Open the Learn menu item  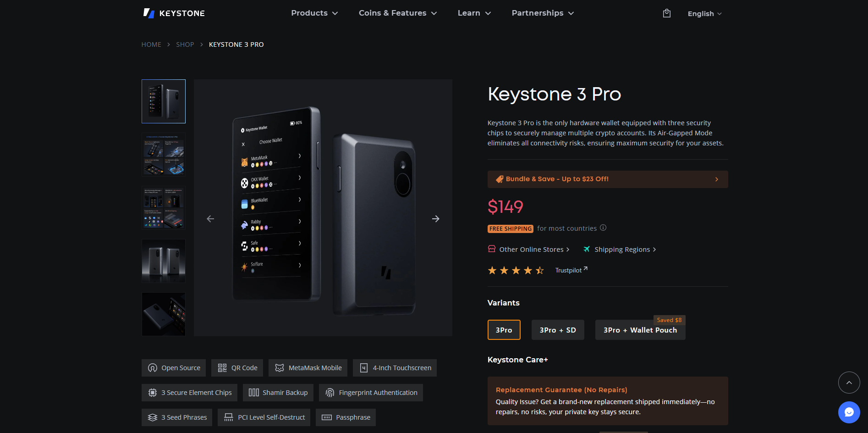(473, 13)
